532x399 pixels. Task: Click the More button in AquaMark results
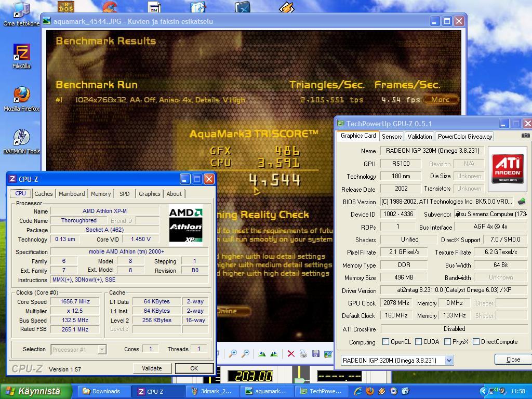(x=441, y=100)
